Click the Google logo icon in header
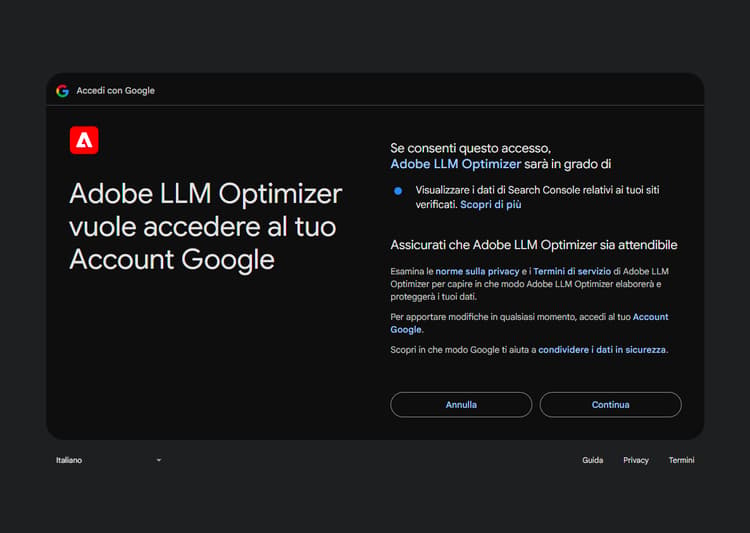 pos(62,90)
